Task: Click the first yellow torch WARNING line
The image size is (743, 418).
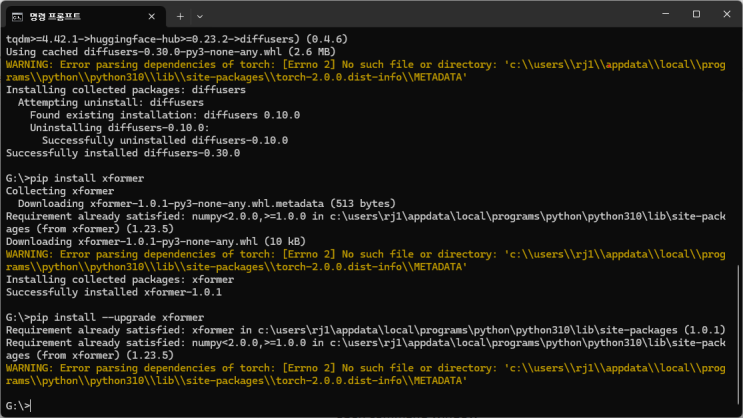Action: click(x=365, y=71)
